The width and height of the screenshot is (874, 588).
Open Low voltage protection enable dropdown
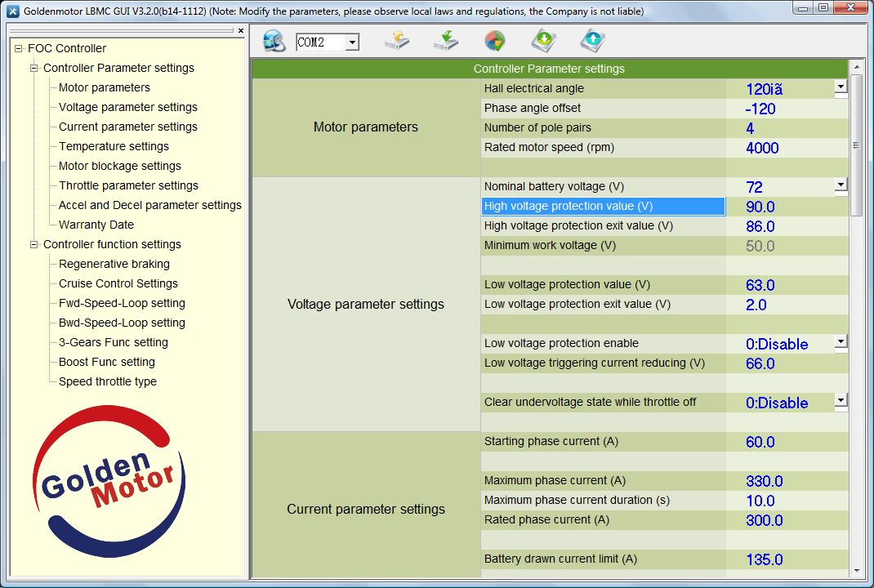841,341
